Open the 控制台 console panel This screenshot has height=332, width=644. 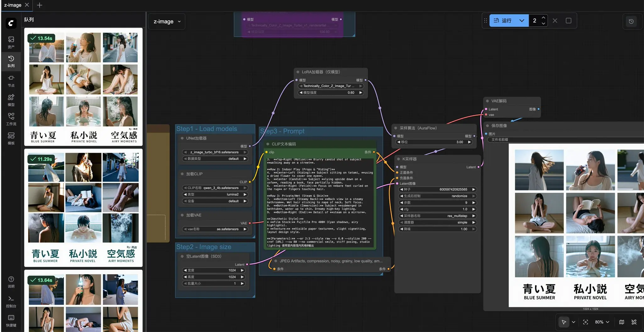[11, 301]
